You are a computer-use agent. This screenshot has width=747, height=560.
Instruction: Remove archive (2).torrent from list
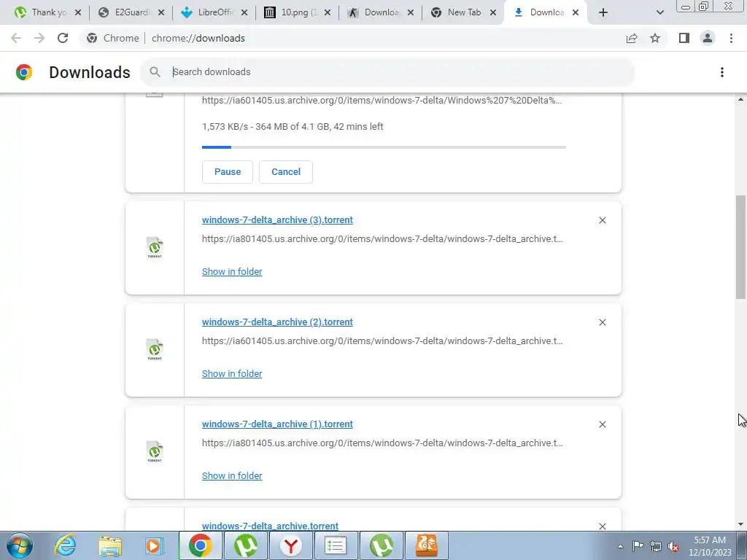click(x=602, y=322)
